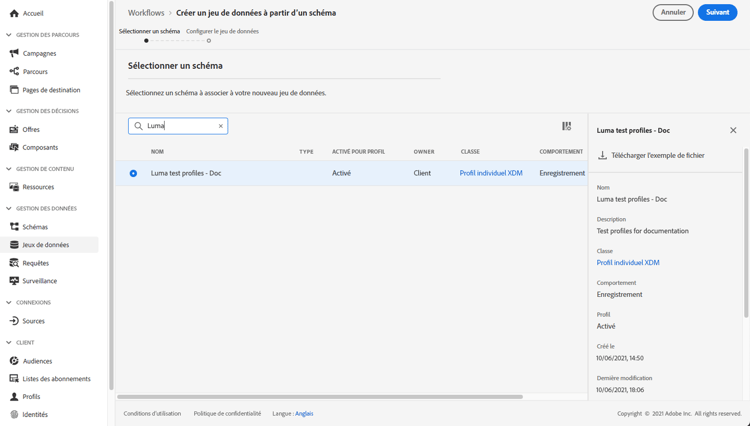Screen dimensions: 750x426
Task: Clear the Luma search with the X
Action: (x=221, y=126)
